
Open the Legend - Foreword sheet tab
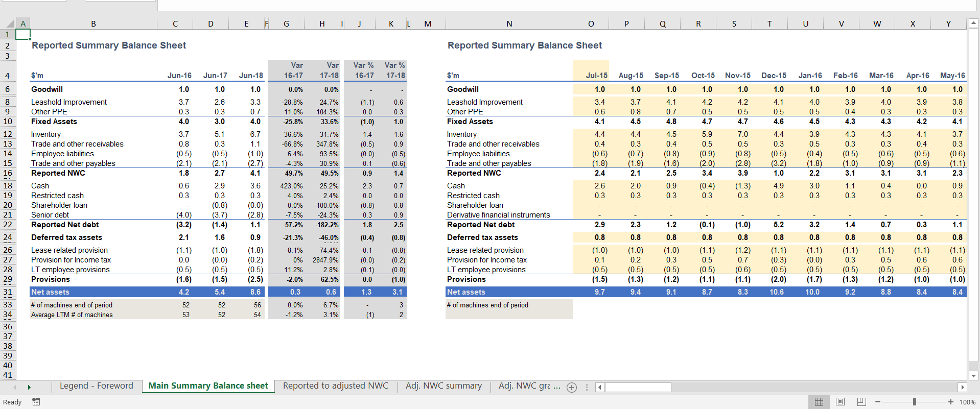pyautogui.click(x=96, y=386)
